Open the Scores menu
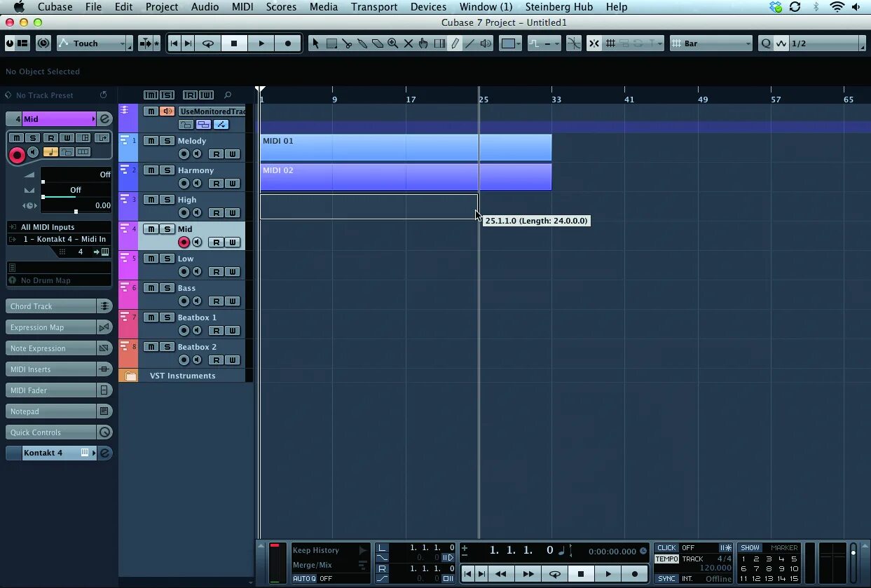The image size is (871, 588). tap(280, 7)
